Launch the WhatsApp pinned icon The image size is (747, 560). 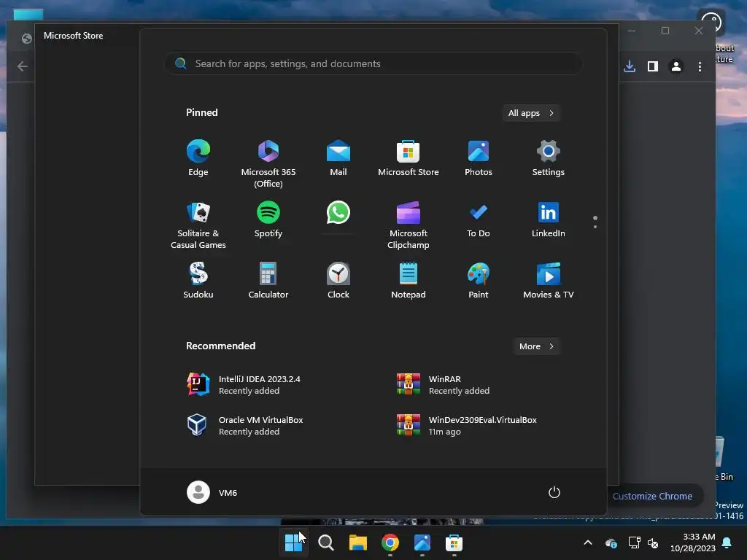click(338, 213)
